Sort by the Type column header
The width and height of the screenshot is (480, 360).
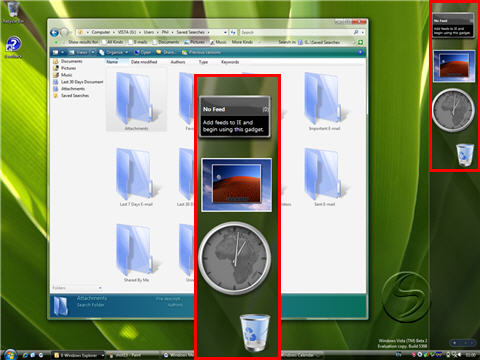(x=203, y=62)
